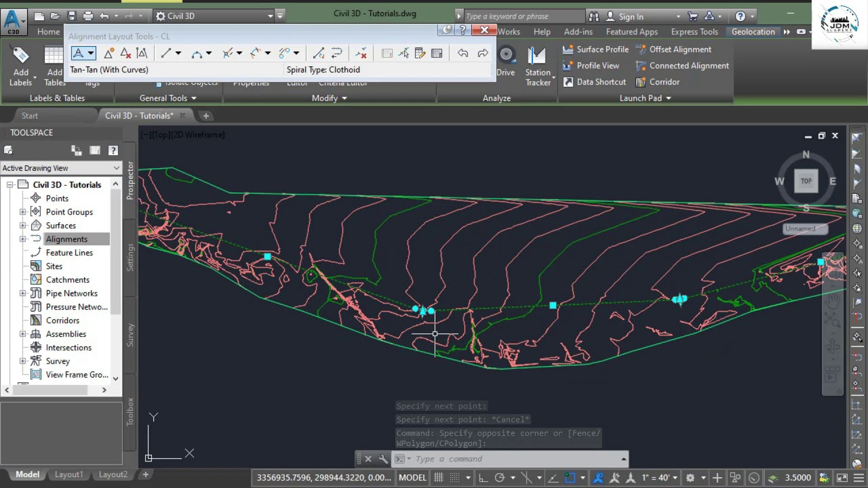This screenshot has width=868, height=488.
Task: Switch to the Layout1 tab
Action: (x=68, y=474)
